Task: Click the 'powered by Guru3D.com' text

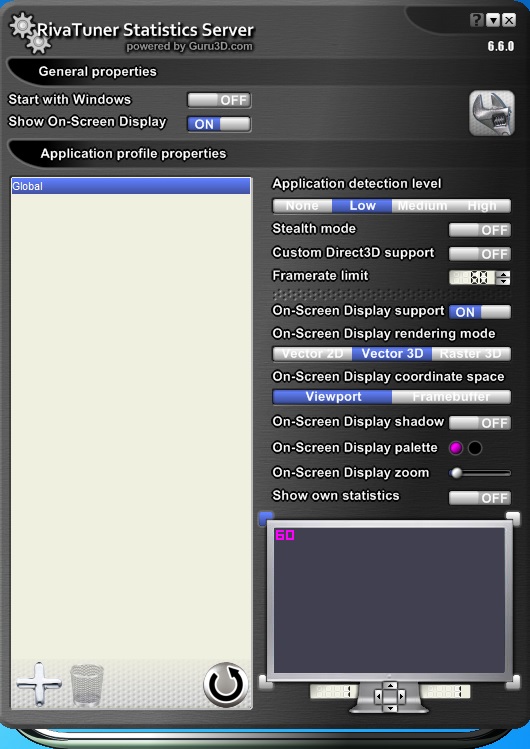Action: coord(190,46)
